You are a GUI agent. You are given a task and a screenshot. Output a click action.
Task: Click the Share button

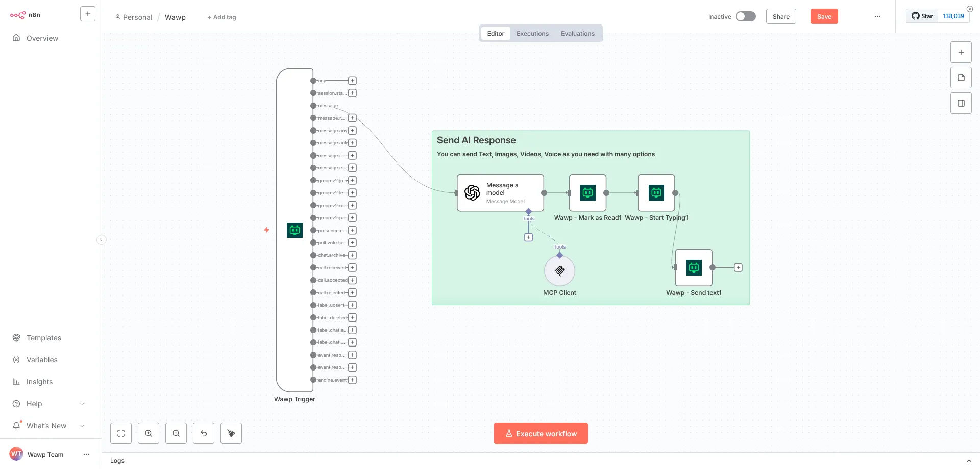point(781,16)
